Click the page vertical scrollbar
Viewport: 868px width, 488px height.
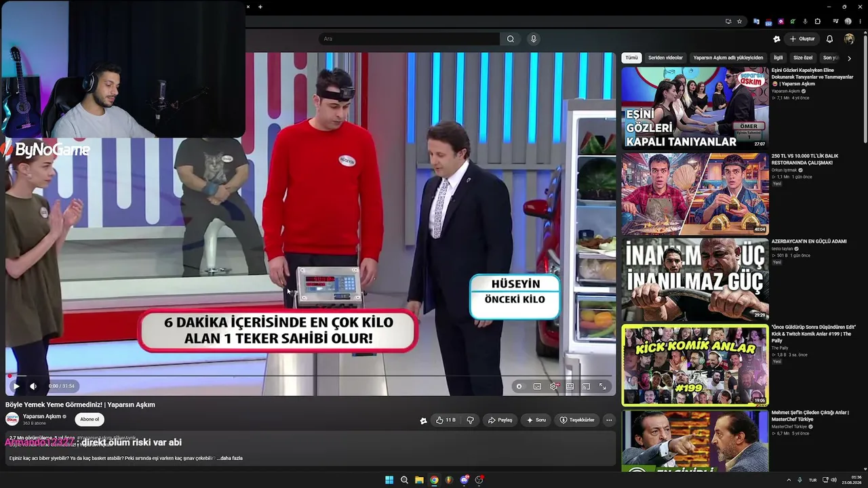(x=865, y=88)
